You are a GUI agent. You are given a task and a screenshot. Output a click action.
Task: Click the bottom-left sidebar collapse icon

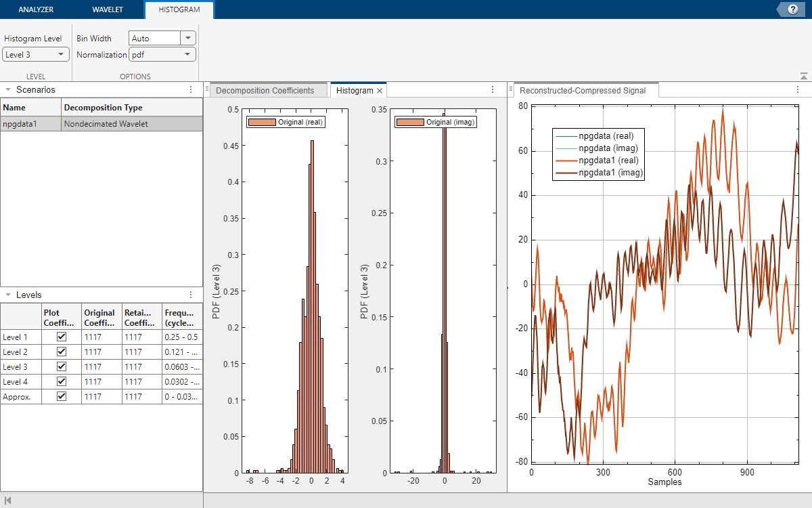click(8, 501)
